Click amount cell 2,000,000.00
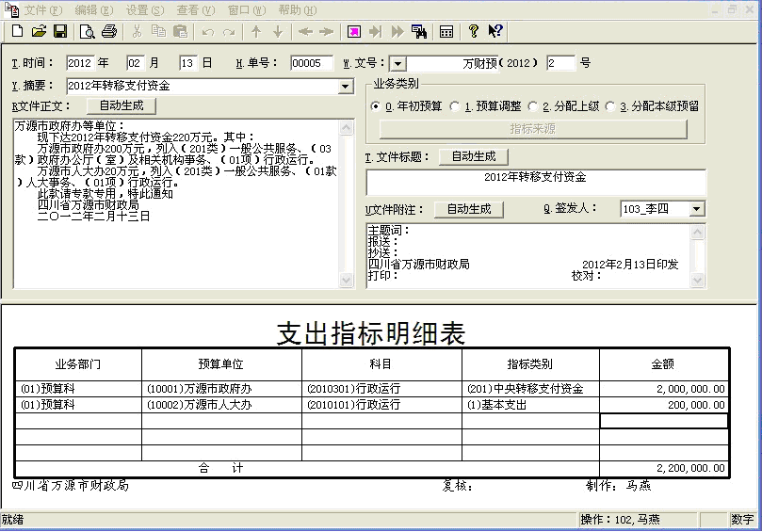Screen dimensions: 762x532 click(664, 389)
